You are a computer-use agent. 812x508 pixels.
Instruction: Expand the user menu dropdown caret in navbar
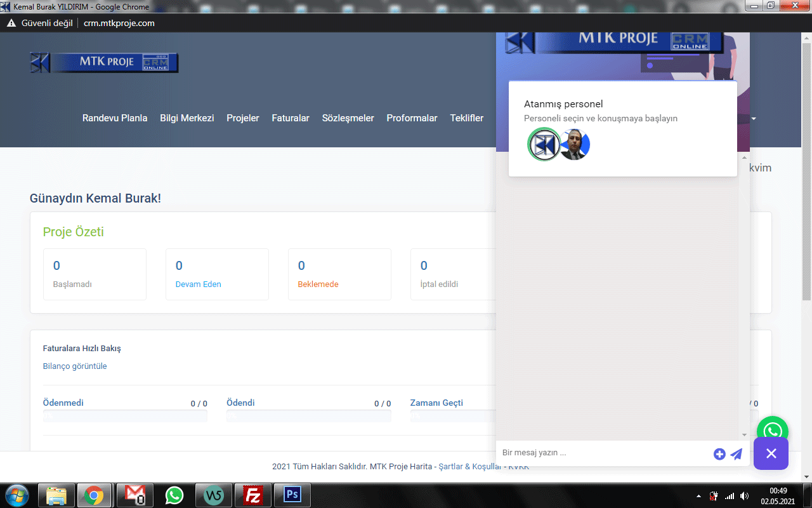point(754,118)
